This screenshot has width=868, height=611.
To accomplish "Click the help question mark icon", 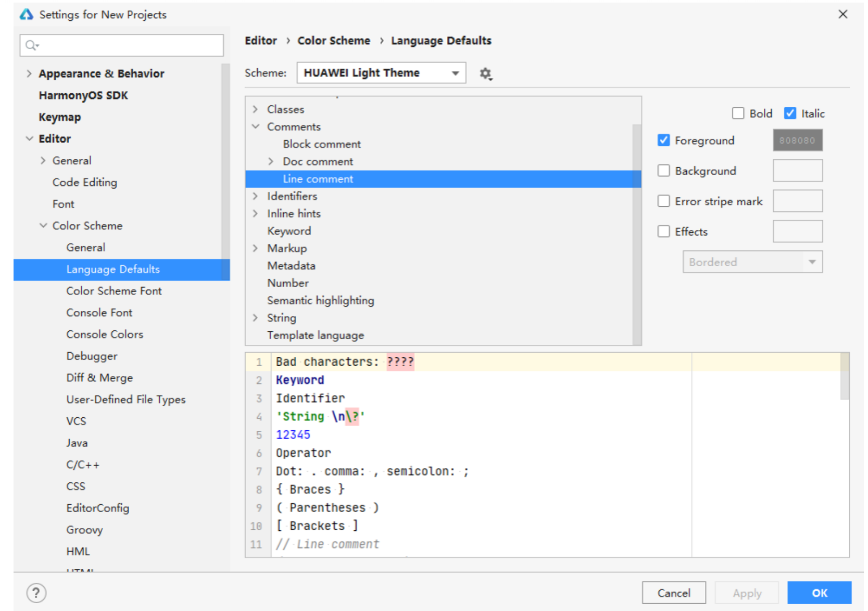I will pyautogui.click(x=36, y=593).
